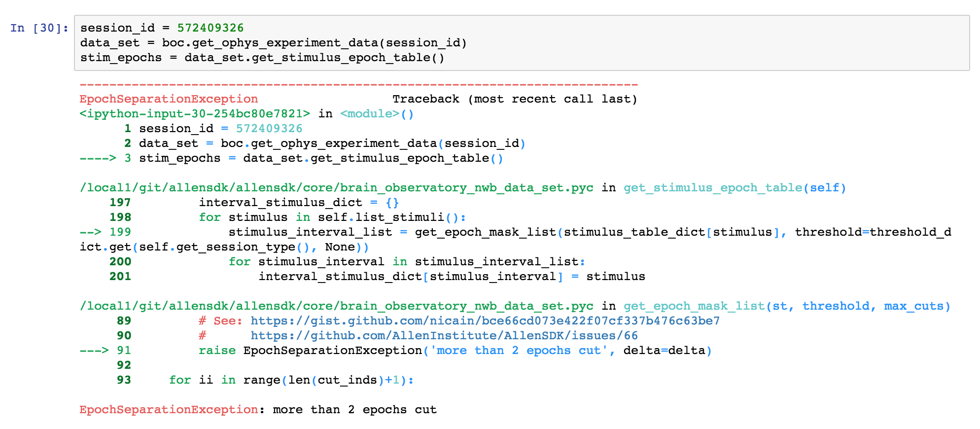
Task: Open the AllenSDK issues/66 GitHub link
Action: pos(444,336)
